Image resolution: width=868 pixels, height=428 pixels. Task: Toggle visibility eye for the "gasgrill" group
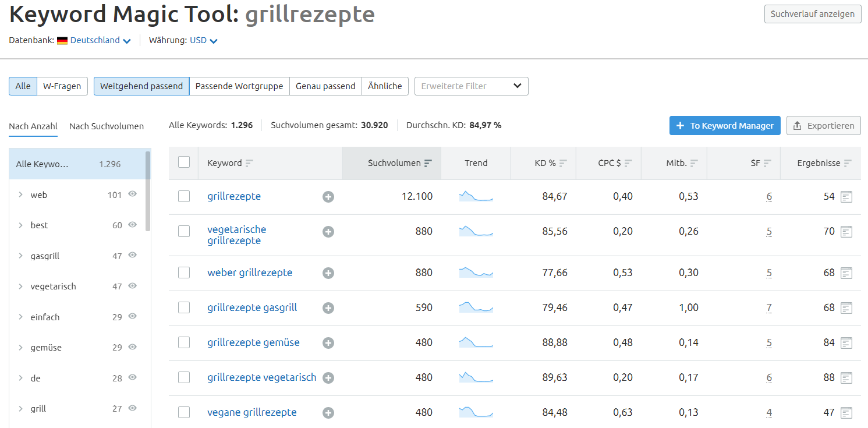pos(132,255)
